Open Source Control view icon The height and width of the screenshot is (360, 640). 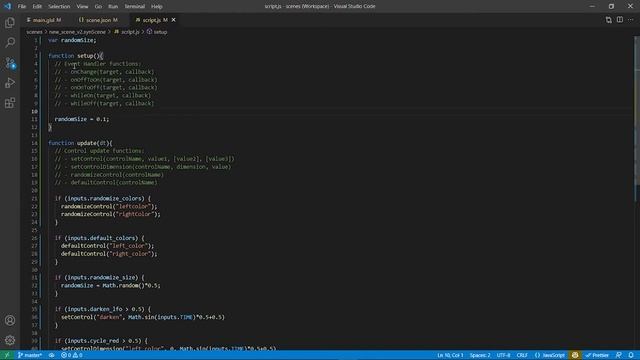click(x=10, y=62)
